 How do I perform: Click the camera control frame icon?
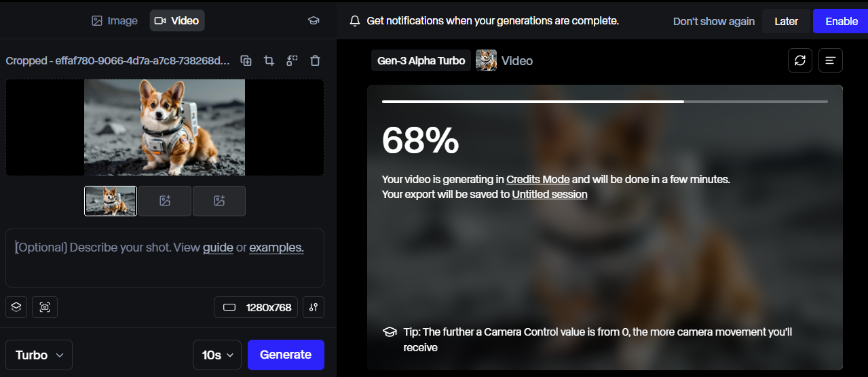click(x=45, y=307)
